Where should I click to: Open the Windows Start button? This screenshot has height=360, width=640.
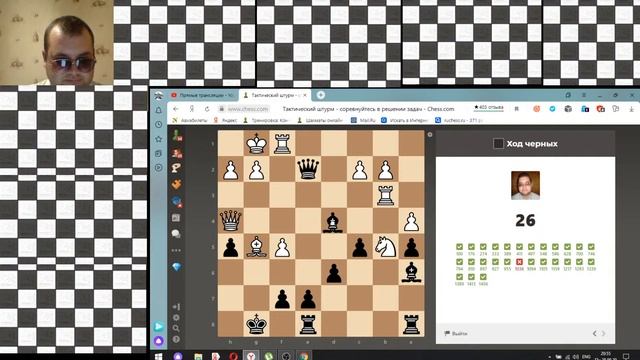[158, 356]
